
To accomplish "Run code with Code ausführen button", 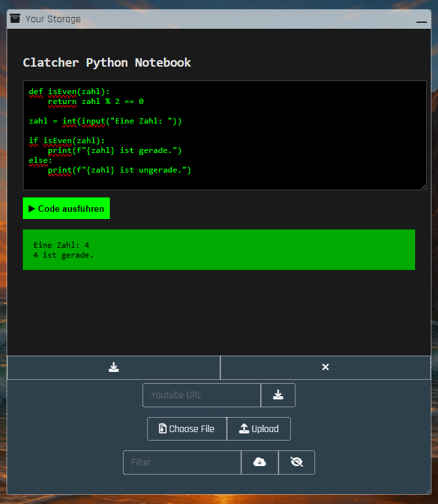I will click(66, 209).
